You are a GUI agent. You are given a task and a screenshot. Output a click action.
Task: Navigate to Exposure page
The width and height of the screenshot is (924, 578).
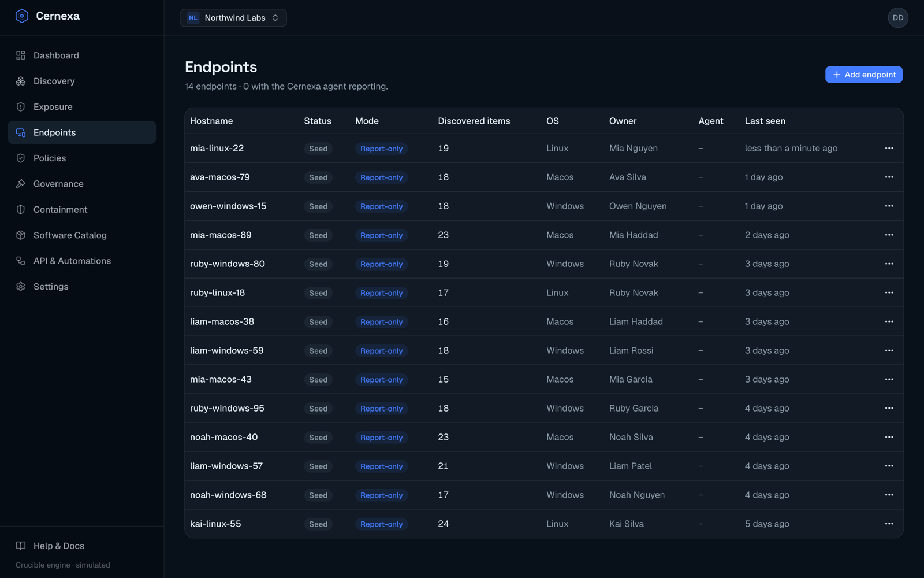tap(81, 107)
